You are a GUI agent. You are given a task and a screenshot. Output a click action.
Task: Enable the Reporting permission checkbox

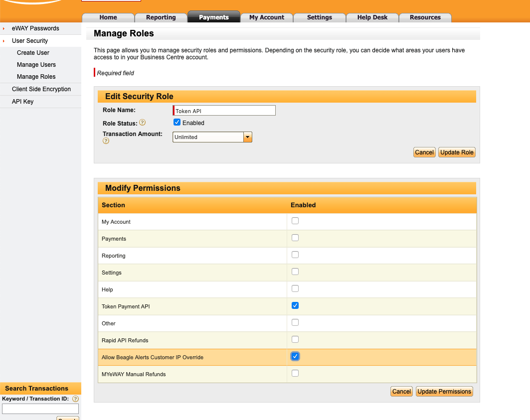(295, 255)
